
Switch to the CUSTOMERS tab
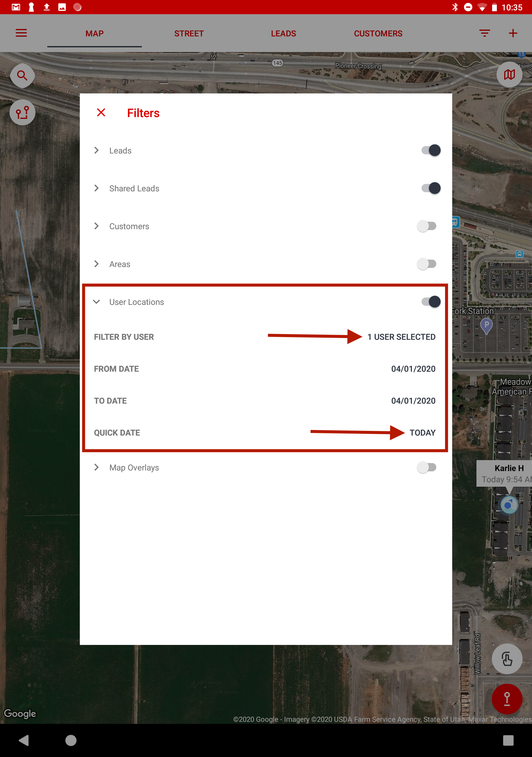tap(378, 33)
